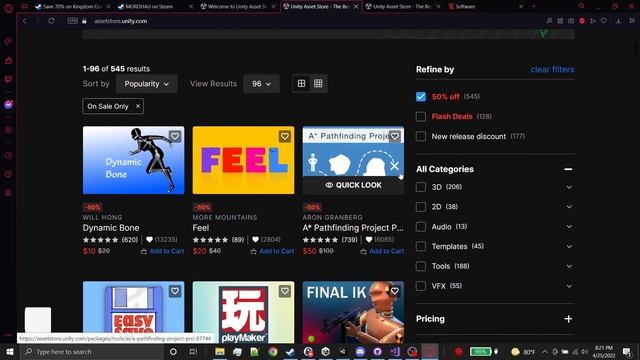Open the tab search magnifier icon
Image resolution: width=640 pixels, height=360 pixels.
(x=581, y=6)
